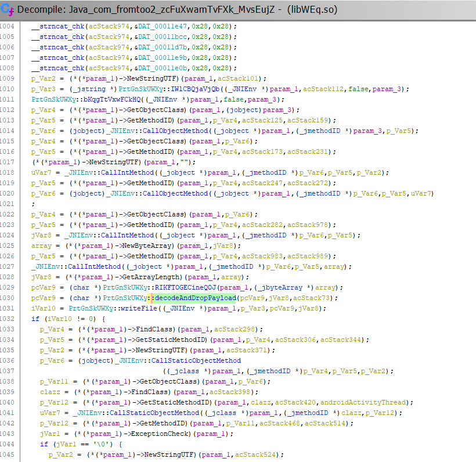Click NewStringUTF on line 1017
Screen dimensions: 476x462
point(114,162)
